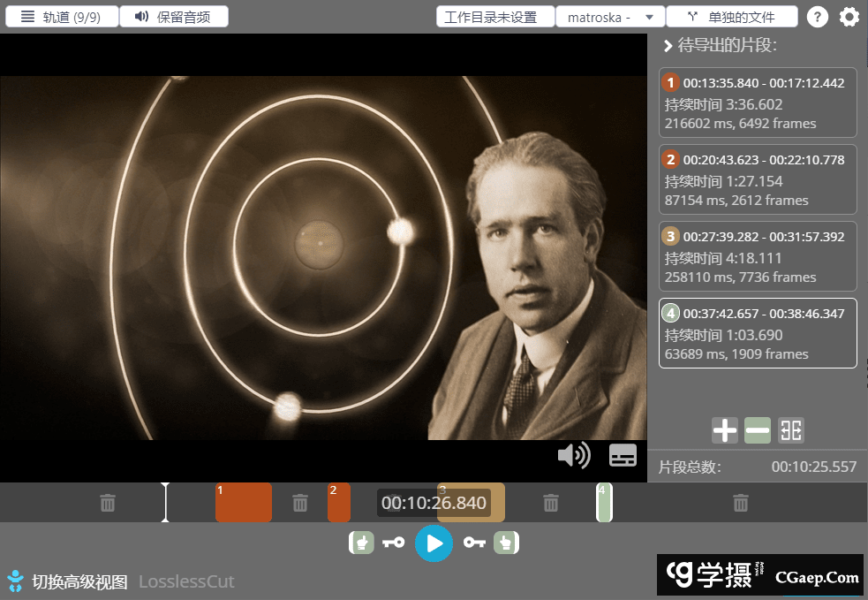Image resolution: width=868 pixels, height=600 pixels.
Task: Remove current segment with the minus icon
Action: [757, 430]
